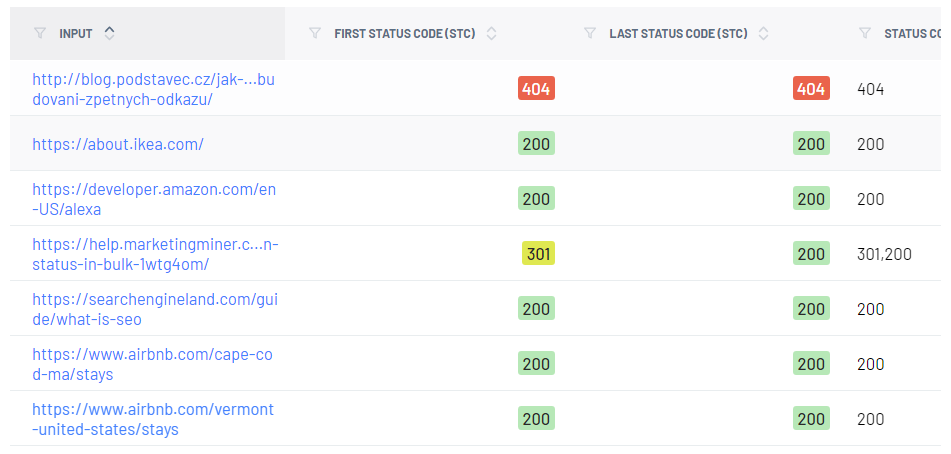Click the 301,200 status code cell
951x454 pixels.
[884, 255]
